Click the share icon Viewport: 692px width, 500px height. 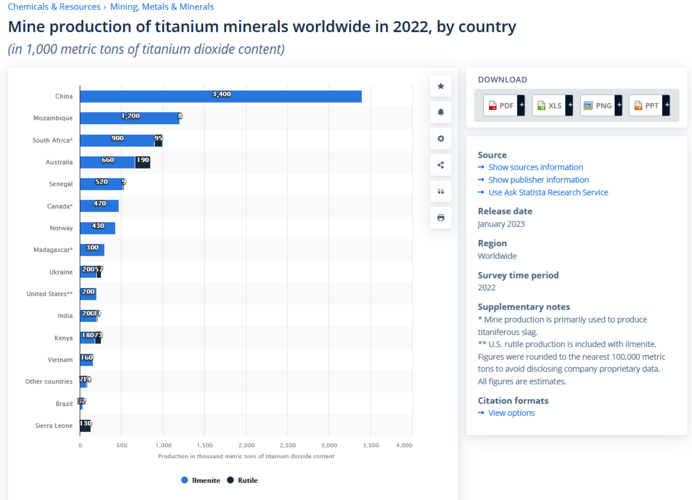click(x=440, y=165)
